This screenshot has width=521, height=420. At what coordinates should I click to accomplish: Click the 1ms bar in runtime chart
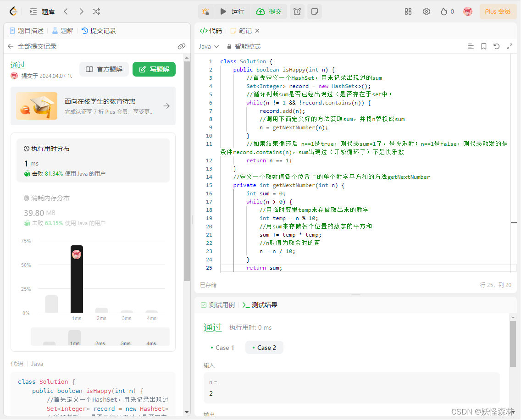(x=77, y=279)
